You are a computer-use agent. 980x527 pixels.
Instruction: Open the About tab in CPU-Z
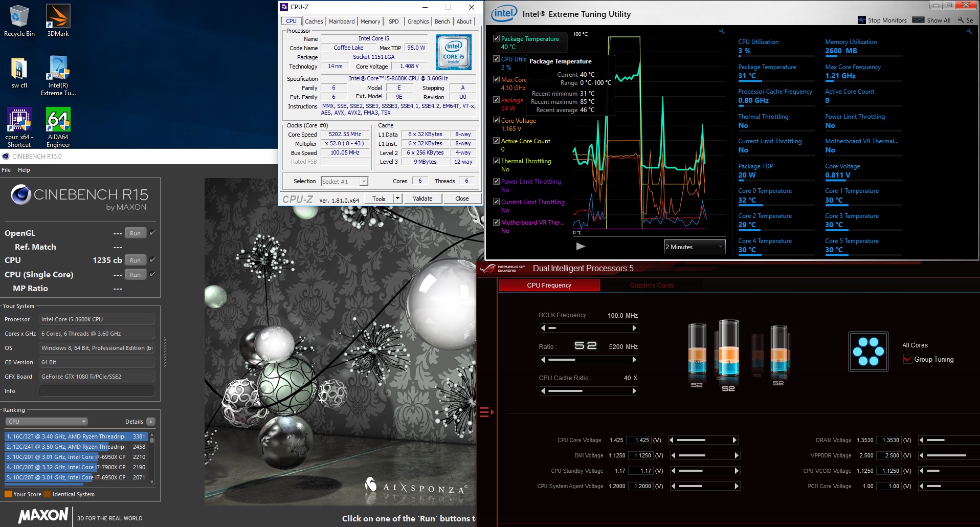click(464, 21)
